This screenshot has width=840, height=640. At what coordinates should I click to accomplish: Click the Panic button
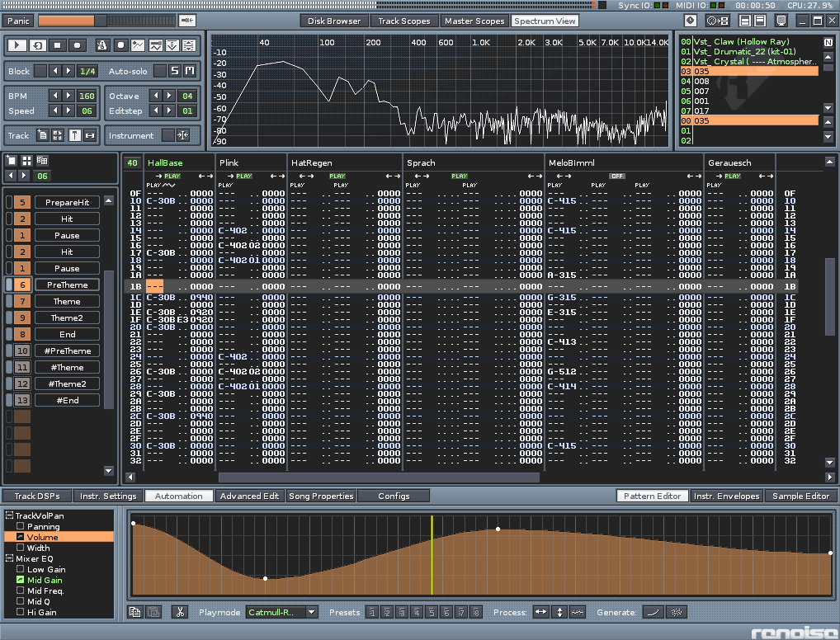tap(18, 20)
